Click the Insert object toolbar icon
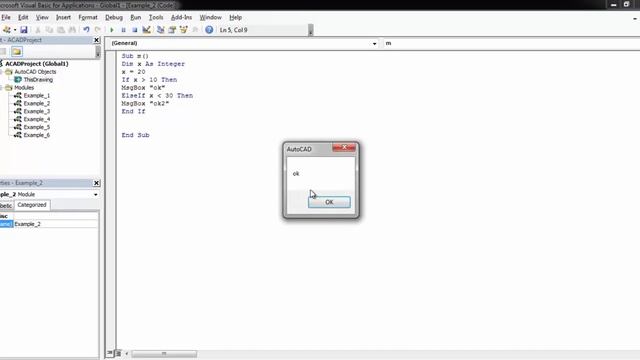Image resolution: width=640 pixels, height=360 pixels. (x=7, y=30)
